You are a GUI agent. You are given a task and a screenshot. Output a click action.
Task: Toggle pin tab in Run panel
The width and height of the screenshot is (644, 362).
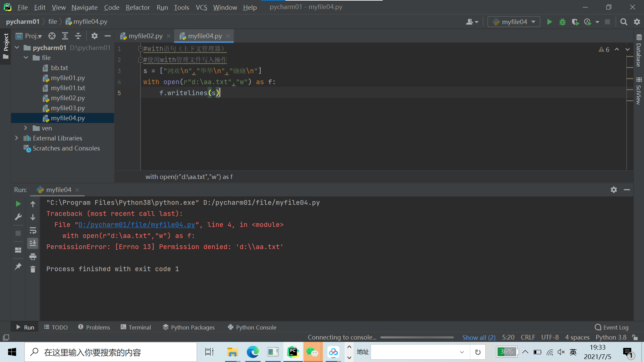(18, 266)
